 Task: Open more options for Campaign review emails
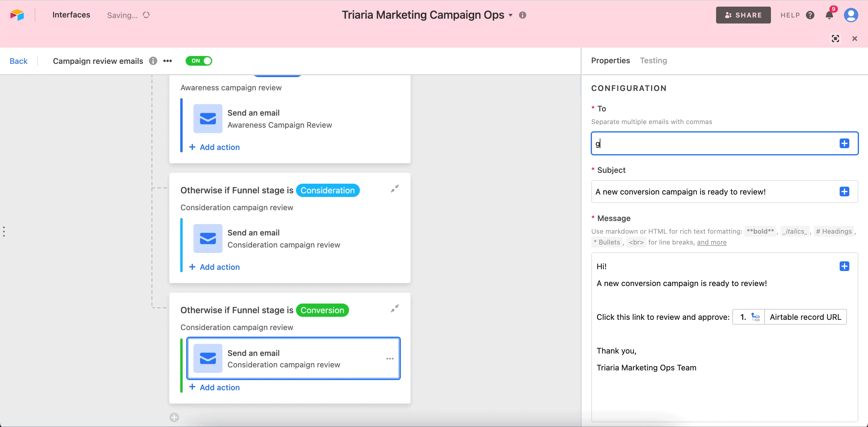(168, 61)
